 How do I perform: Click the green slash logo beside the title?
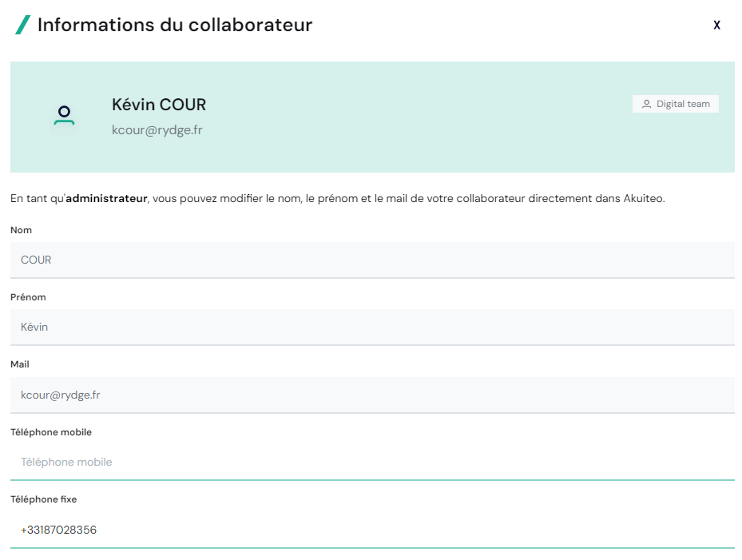coord(23,25)
